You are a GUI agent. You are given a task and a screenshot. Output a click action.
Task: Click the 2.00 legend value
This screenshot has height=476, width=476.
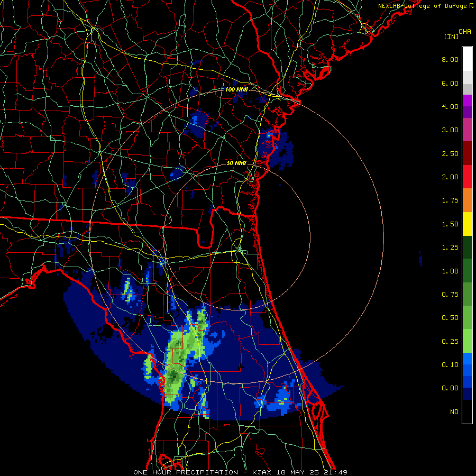pos(450,177)
